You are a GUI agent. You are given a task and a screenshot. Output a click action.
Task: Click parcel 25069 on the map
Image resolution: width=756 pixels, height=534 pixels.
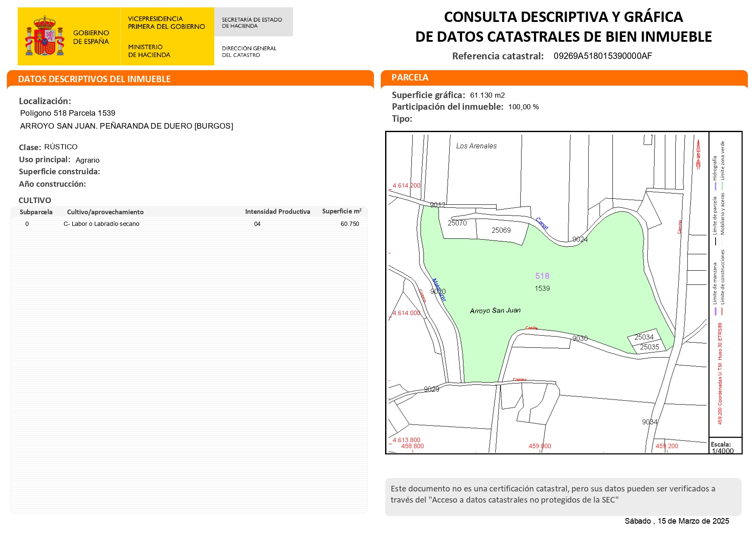(x=501, y=231)
